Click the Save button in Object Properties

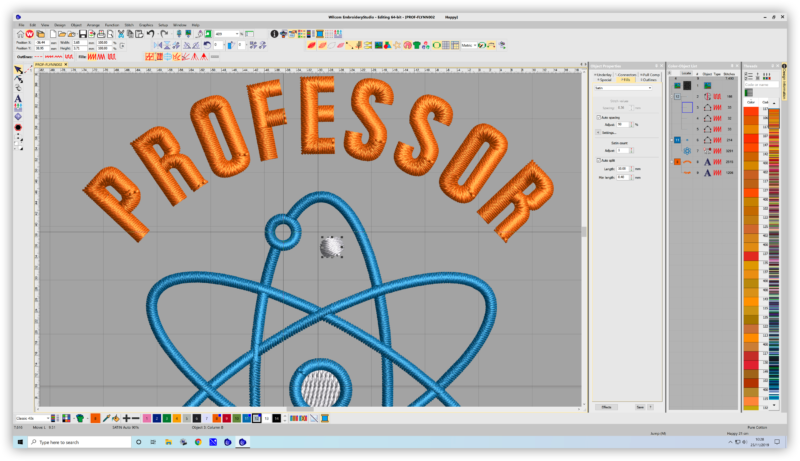pyautogui.click(x=639, y=407)
